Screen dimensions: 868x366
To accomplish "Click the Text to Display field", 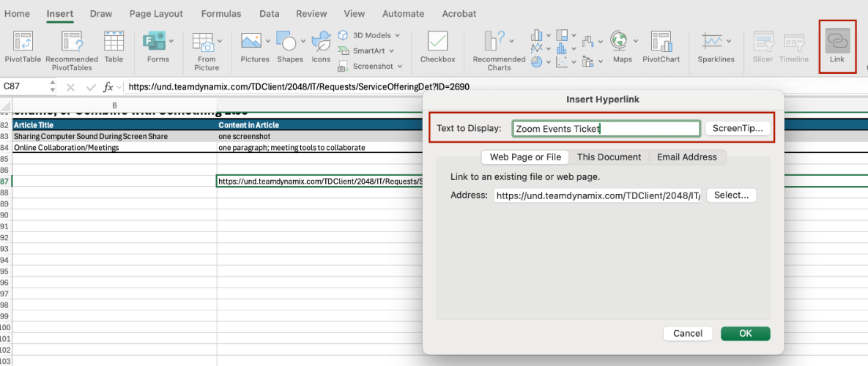I will pyautogui.click(x=607, y=128).
